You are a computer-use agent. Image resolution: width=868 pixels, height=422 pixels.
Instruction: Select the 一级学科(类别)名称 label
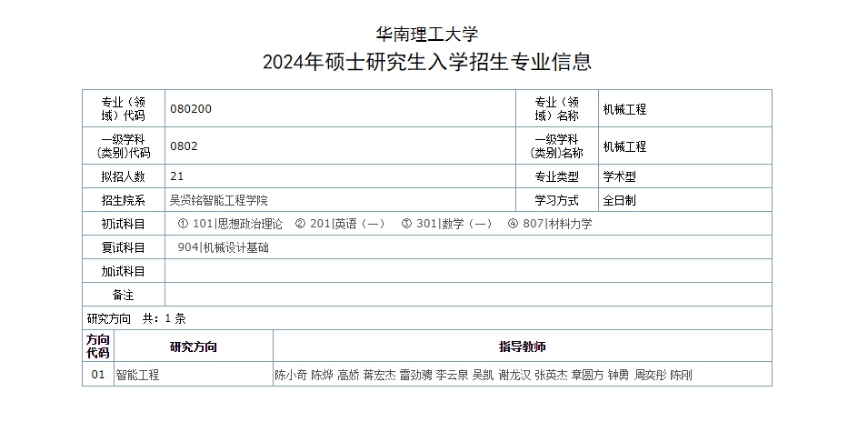tap(557, 146)
